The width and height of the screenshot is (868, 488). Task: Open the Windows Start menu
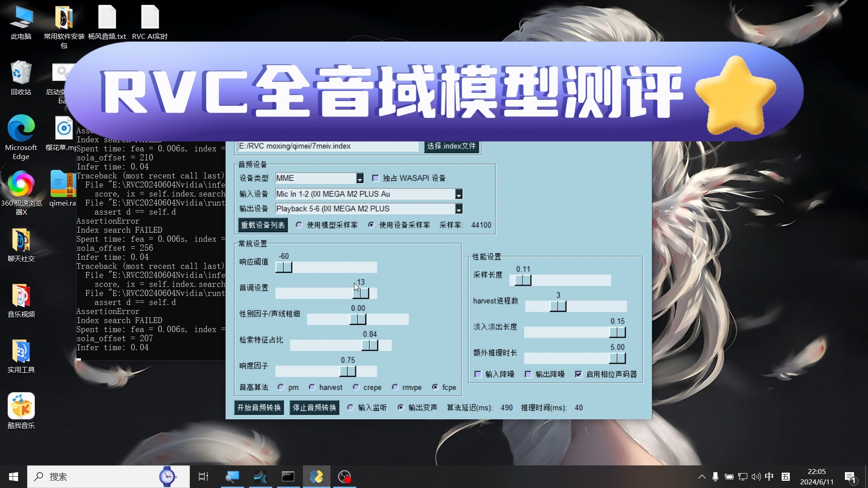14,477
